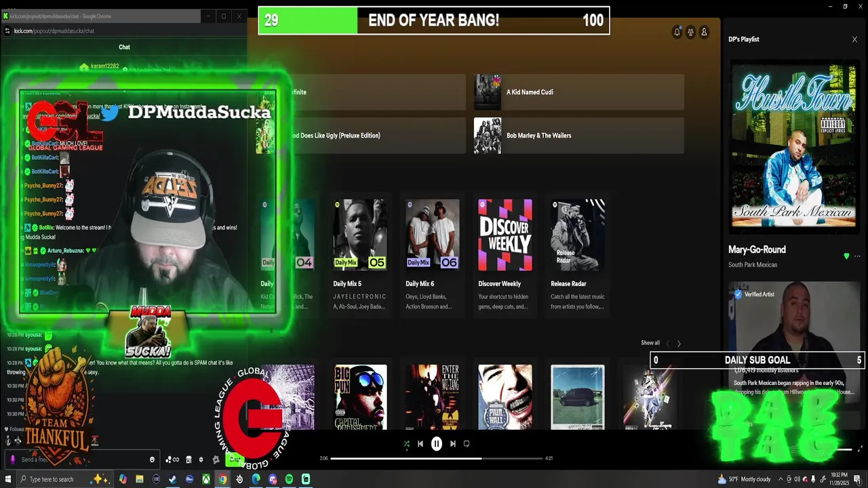
Task: Open the Windows Start menu
Action: [x=8, y=479]
